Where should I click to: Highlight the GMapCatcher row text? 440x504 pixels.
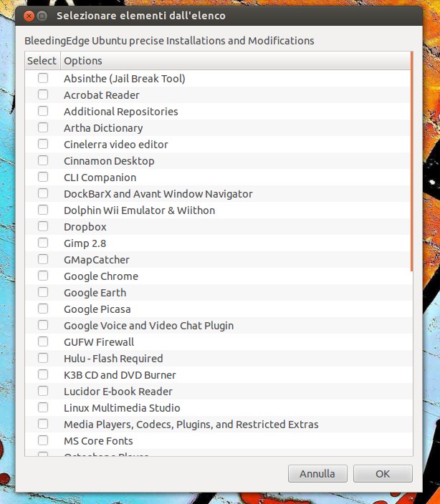(97, 260)
